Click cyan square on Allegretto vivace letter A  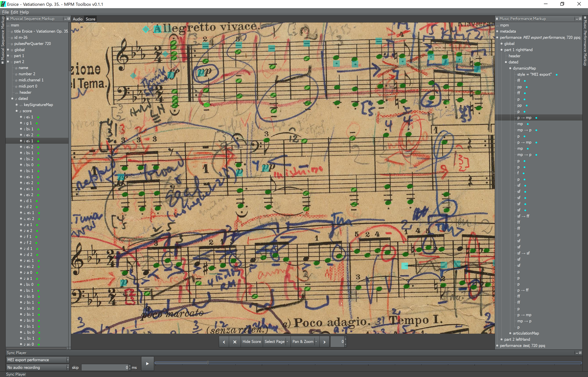(157, 29)
